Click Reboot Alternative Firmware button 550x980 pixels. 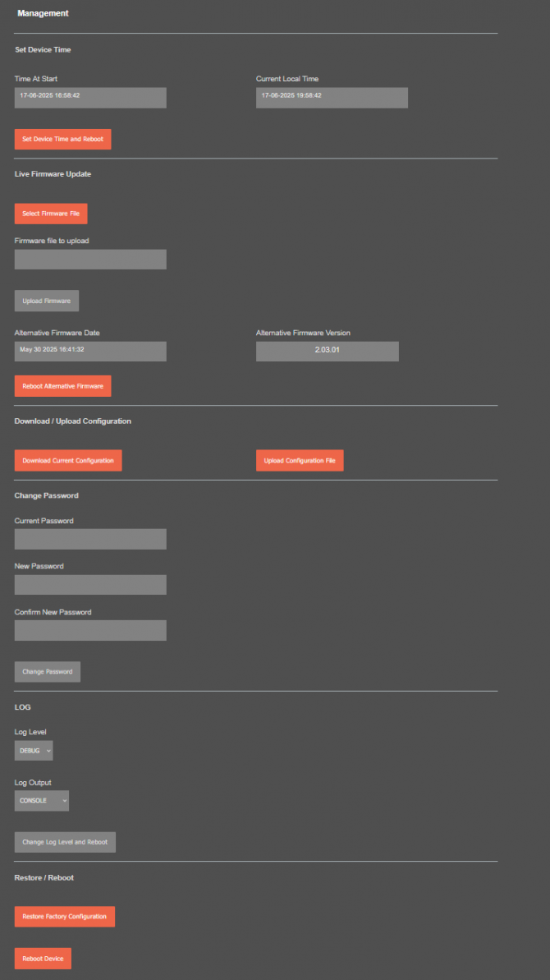point(63,386)
